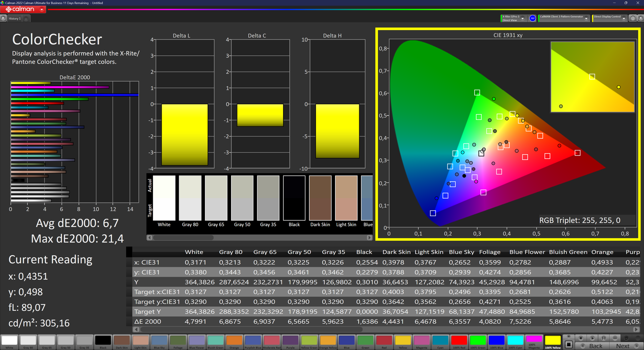Click the read series bracket icon
Screen dimensions: 644x350
(603, 338)
